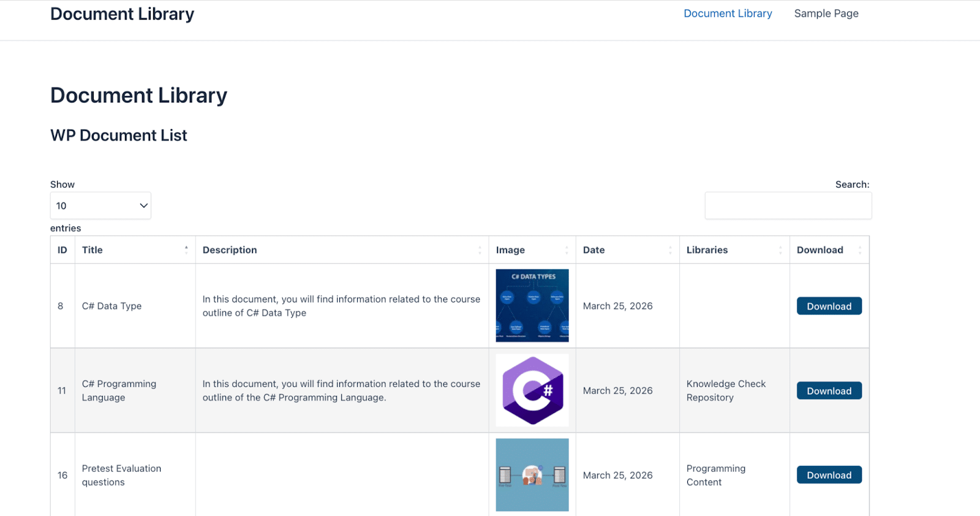
Task: Click date cell in C# Data Type row
Action: click(628, 306)
